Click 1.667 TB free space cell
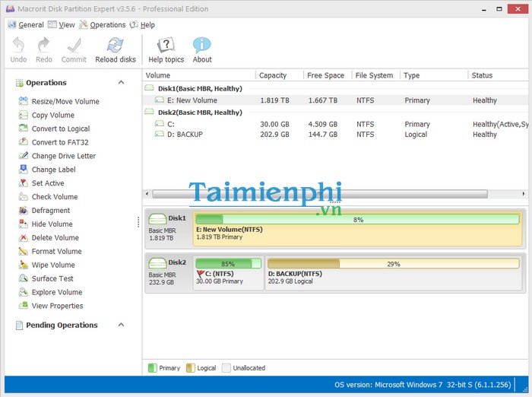 [323, 100]
